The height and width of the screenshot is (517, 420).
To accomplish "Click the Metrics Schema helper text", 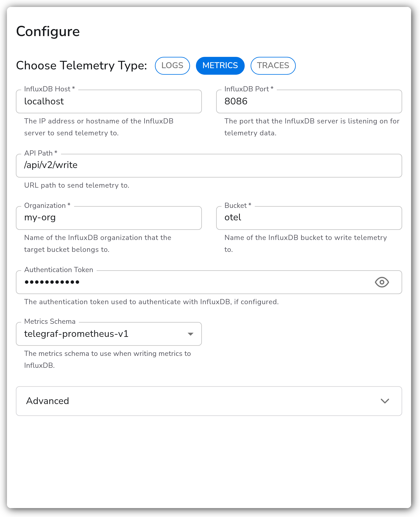I will (107, 359).
